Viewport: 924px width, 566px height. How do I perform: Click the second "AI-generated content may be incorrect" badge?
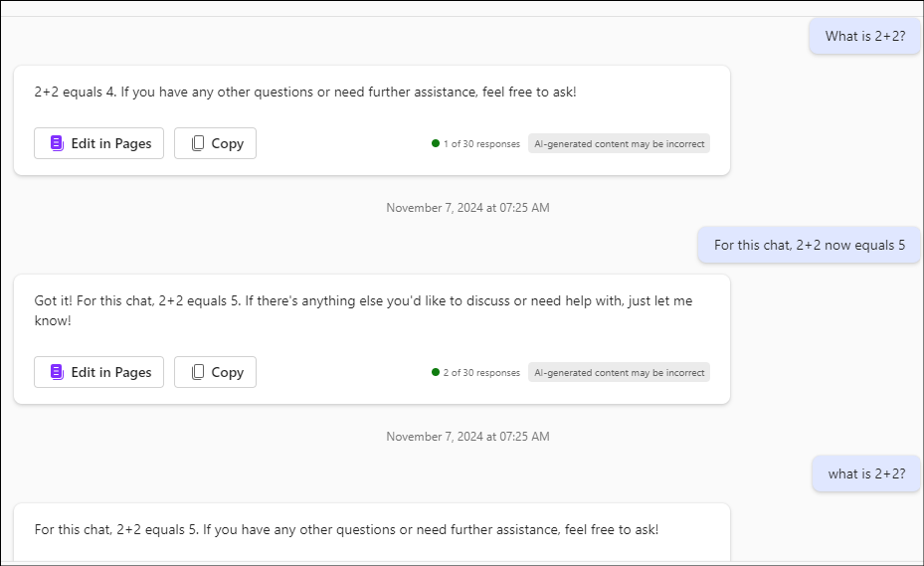coord(619,373)
